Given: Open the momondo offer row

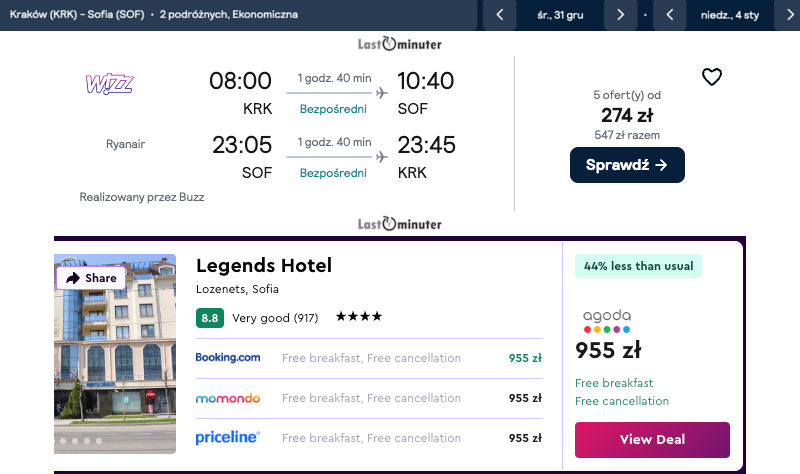Looking at the screenshot, I should click(x=369, y=398).
